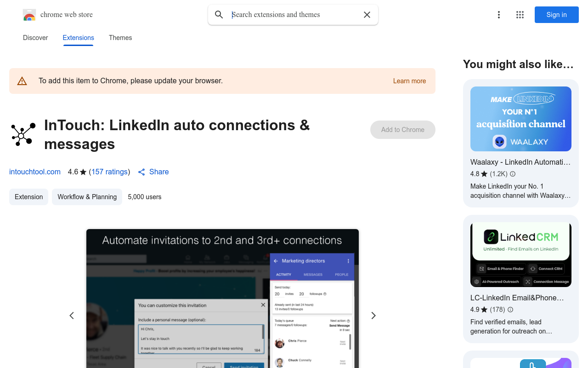
Task: Open the Themes tab
Action: pos(120,38)
